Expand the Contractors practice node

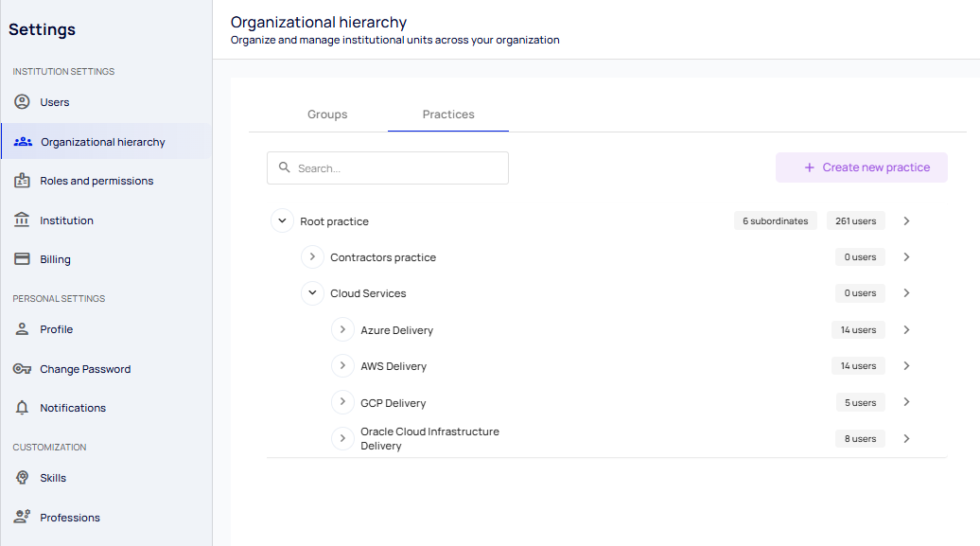(312, 257)
